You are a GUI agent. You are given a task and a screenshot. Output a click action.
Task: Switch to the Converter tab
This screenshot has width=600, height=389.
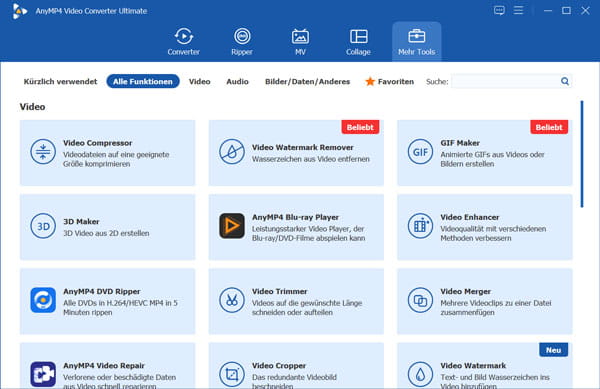point(183,42)
